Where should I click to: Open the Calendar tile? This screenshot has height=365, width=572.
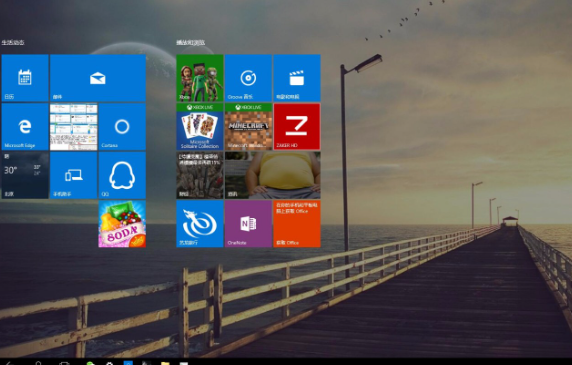25,78
